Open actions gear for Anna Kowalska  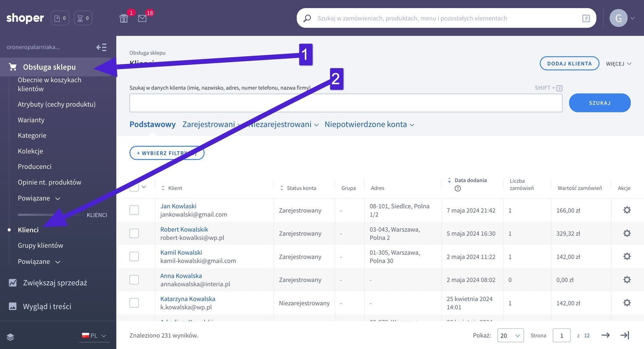tap(627, 280)
